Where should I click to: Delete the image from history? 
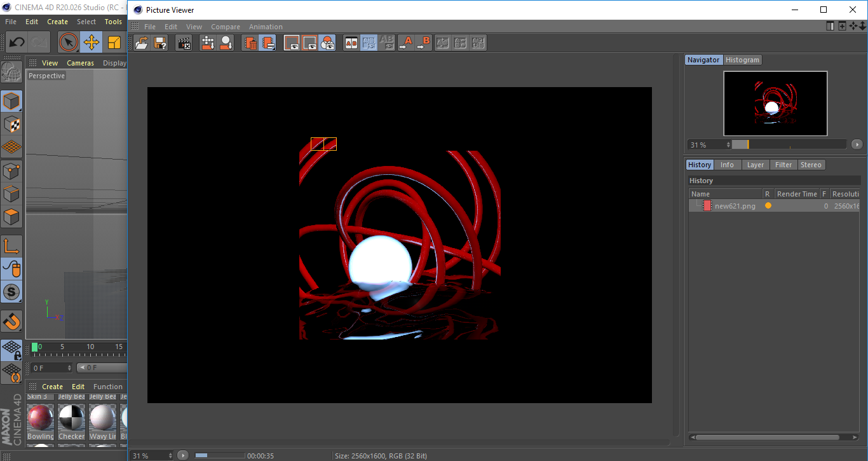pyautogui.click(x=250, y=43)
